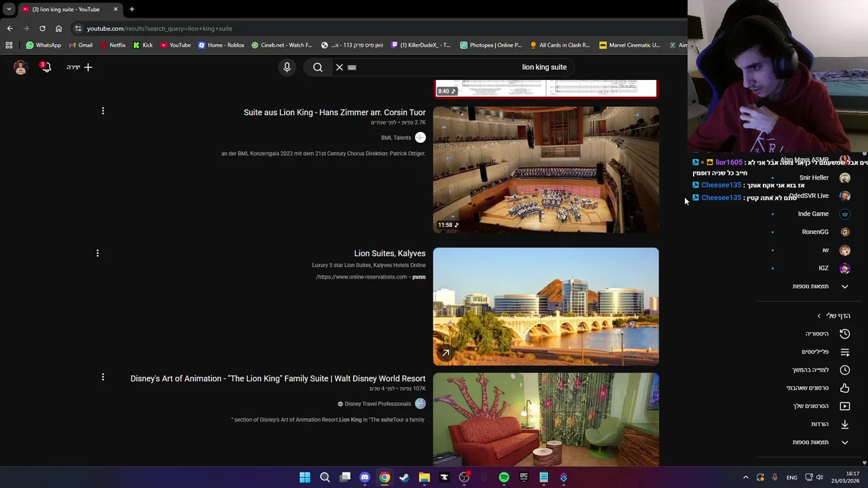Go to the browser home page
Viewport: 868px width, 488px height.
pyautogui.click(x=58, y=28)
